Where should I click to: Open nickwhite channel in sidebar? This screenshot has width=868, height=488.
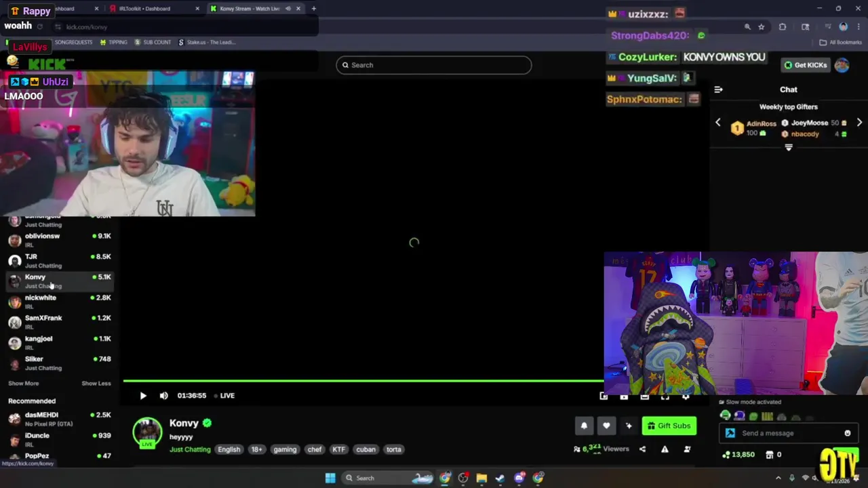60,302
